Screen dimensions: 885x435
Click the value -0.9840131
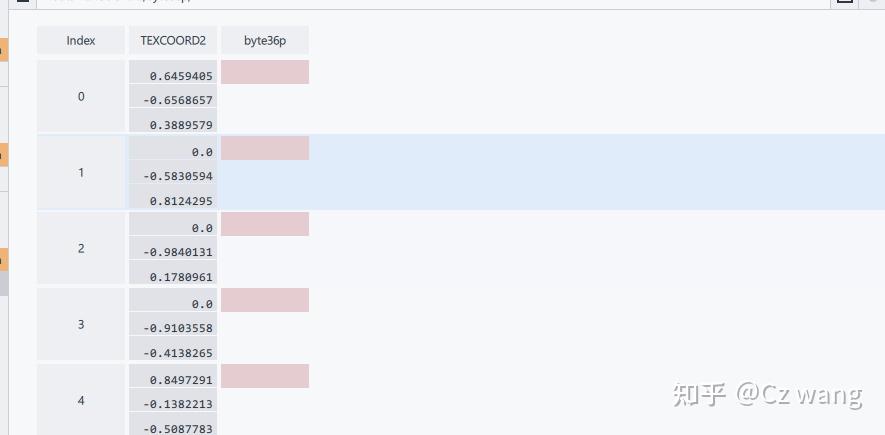[x=178, y=253]
